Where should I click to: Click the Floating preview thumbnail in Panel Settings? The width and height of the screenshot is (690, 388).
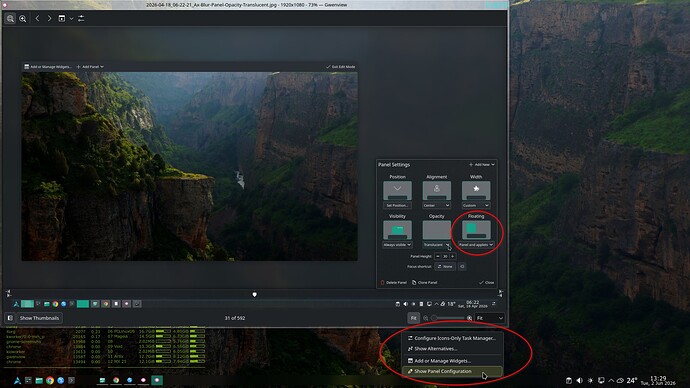[476, 230]
